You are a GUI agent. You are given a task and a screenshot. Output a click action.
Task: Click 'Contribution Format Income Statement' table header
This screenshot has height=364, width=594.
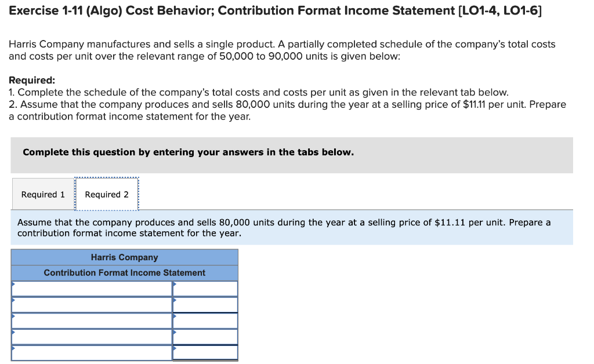tap(124, 273)
